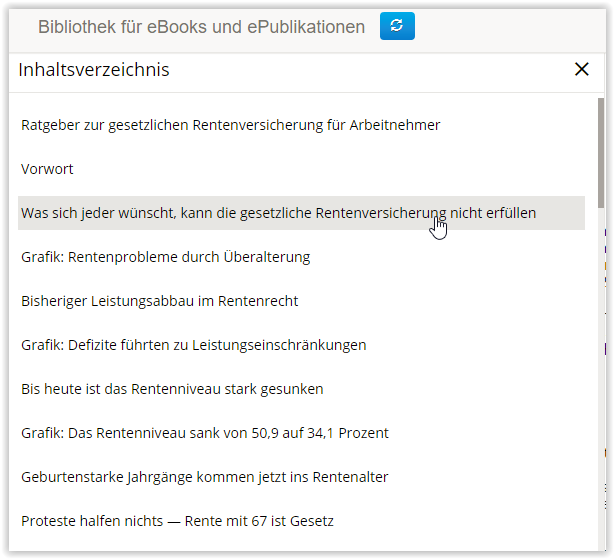Go to 'Bisheriger Leistungsabbau im Rentenrecht'
Screen dimensions: 614x559
click(159, 301)
